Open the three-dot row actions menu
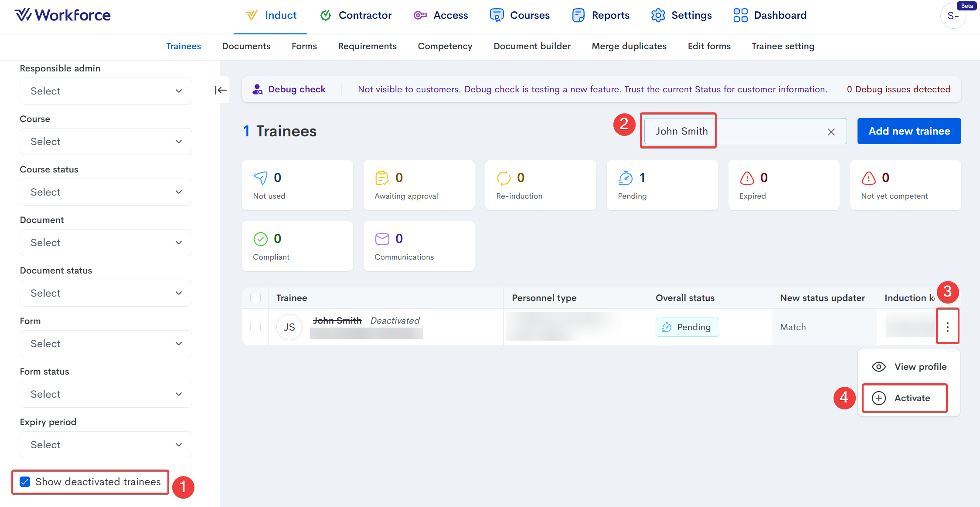 click(x=947, y=327)
